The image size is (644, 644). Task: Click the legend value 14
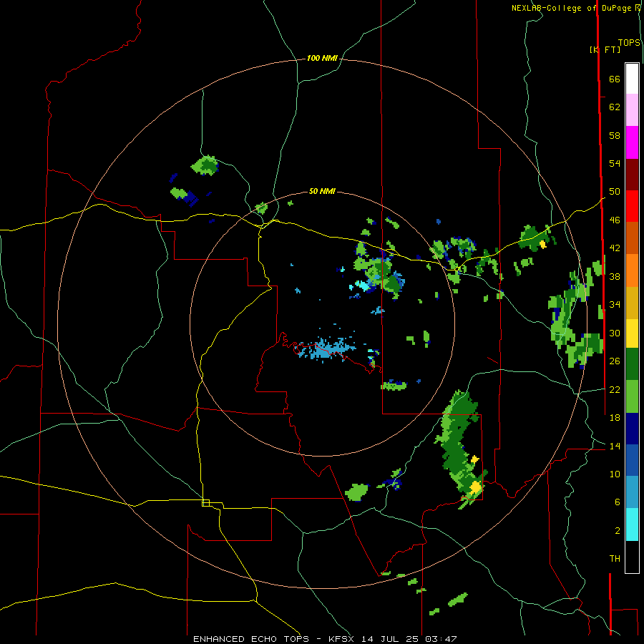tap(615, 446)
